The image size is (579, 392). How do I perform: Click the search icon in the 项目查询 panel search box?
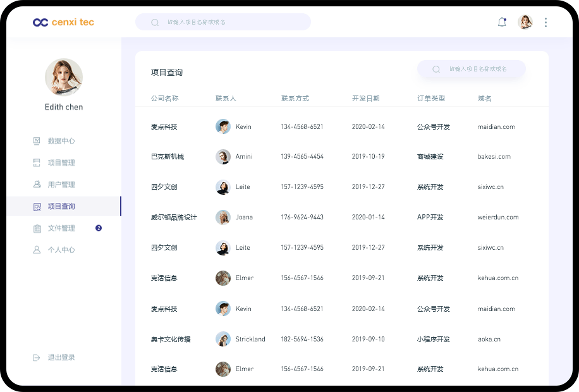click(436, 69)
